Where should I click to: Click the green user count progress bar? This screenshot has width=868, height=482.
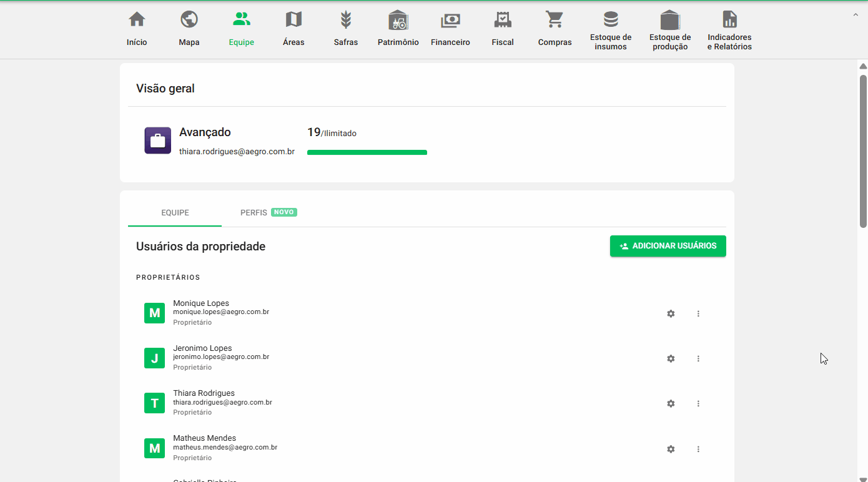click(367, 152)
